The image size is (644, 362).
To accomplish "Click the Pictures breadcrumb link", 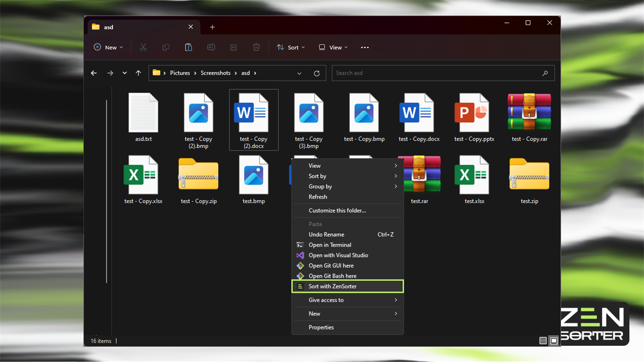I will coord(180,73).
